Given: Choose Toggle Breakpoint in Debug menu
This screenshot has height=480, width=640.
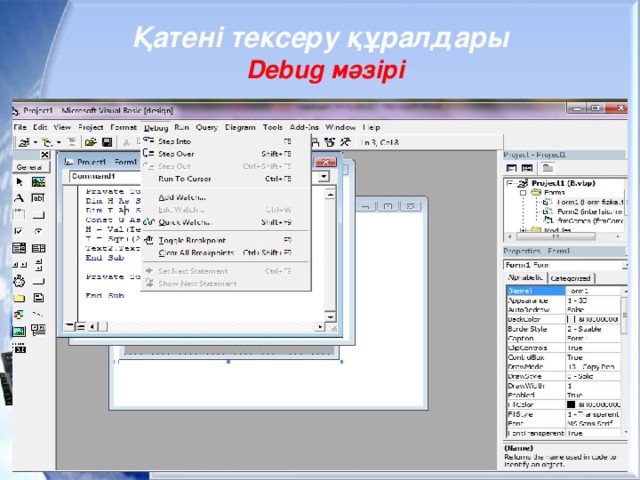Looking at the screenshot, I should 192,240.
